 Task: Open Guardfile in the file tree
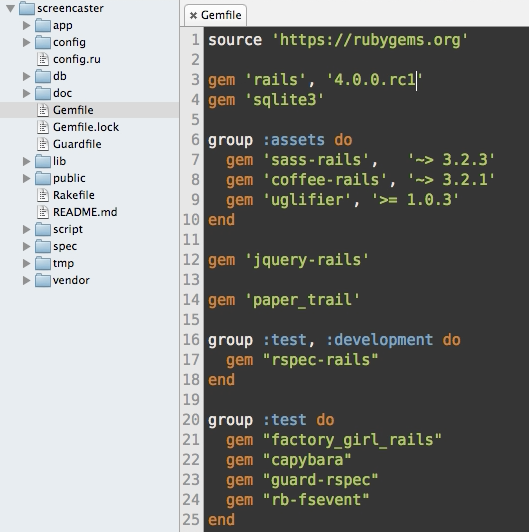point(77,144)
